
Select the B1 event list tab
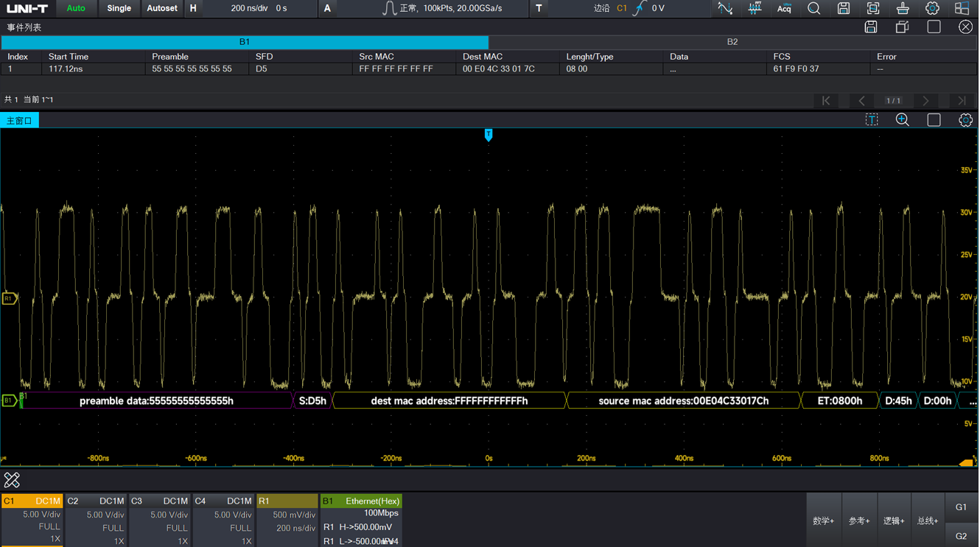pyautogui.click(x=245, y=42)
